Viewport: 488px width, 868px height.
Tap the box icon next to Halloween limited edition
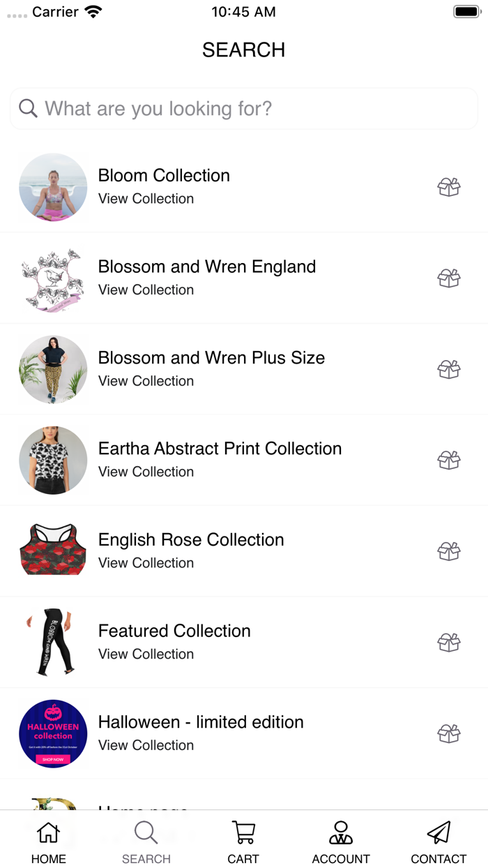(x=449, y=733)
